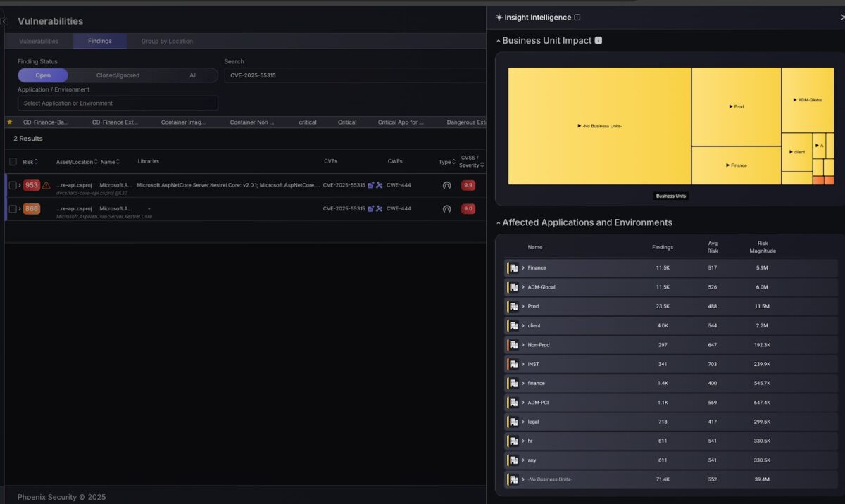Click the network graph icon in the 866 row

pos(379,209)
